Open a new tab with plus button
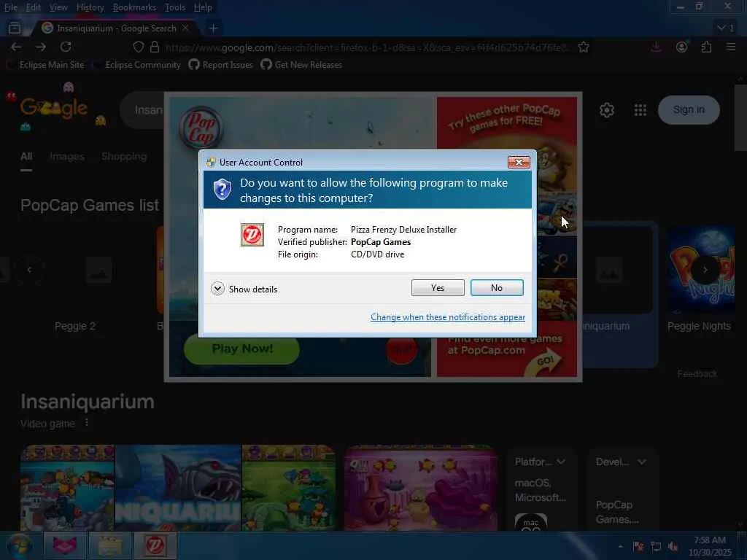 click(214, 28)
